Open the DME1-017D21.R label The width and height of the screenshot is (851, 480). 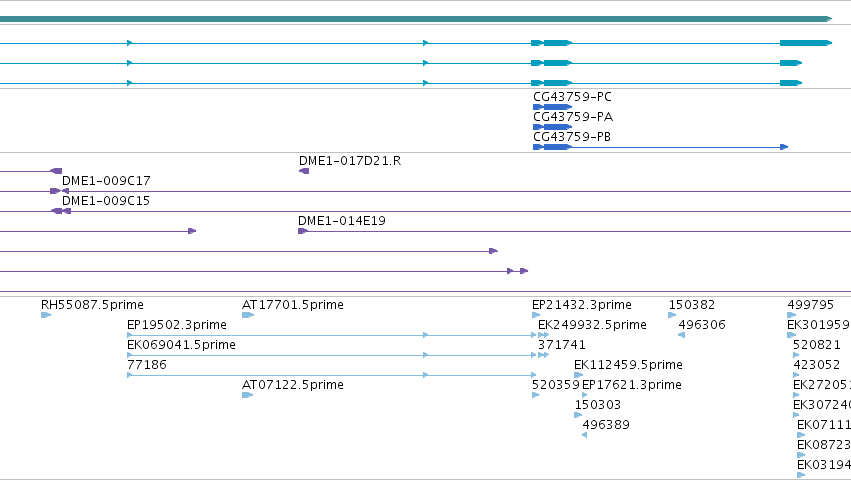(350, 161)
